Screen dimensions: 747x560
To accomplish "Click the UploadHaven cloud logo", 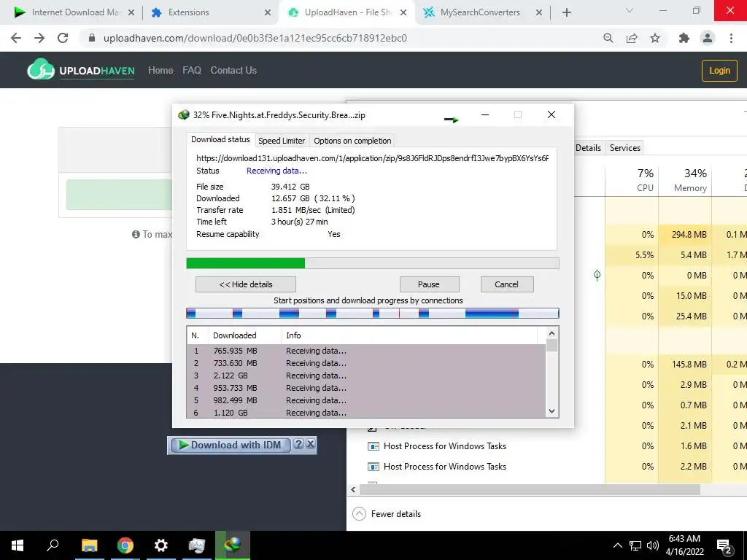I will click(41, 69).
